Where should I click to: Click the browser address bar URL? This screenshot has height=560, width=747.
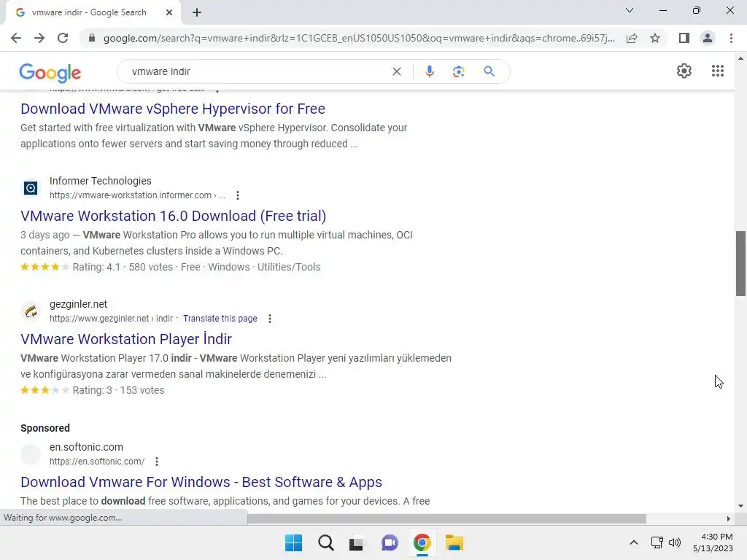click(x=358, y=38)
